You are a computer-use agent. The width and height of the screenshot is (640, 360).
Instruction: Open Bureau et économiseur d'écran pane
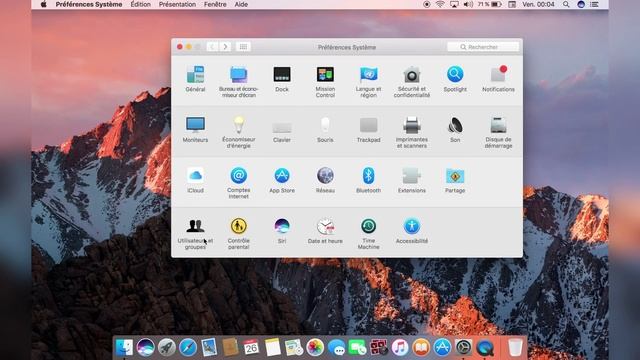238,82
